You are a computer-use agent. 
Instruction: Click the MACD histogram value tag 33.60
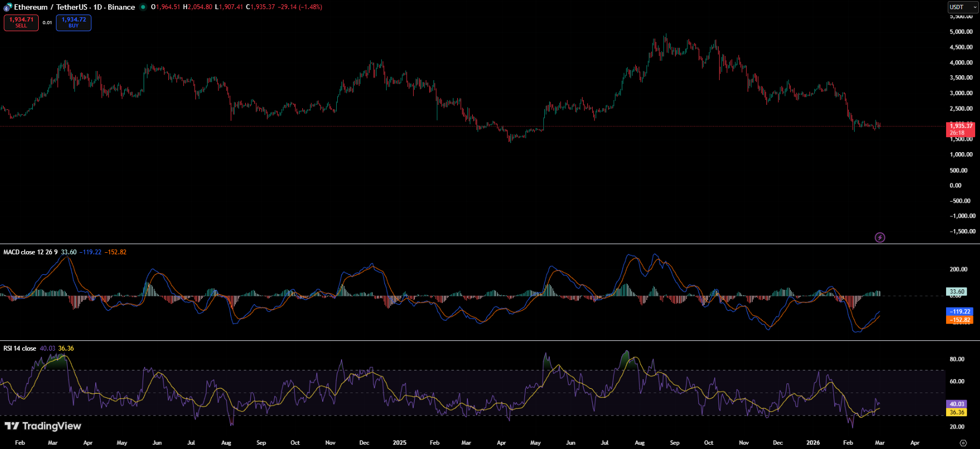pos(956,292)
